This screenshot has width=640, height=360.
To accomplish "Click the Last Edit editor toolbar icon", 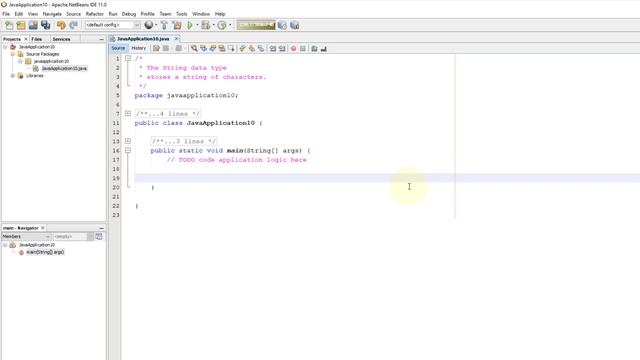I will (x=156, y=49).
